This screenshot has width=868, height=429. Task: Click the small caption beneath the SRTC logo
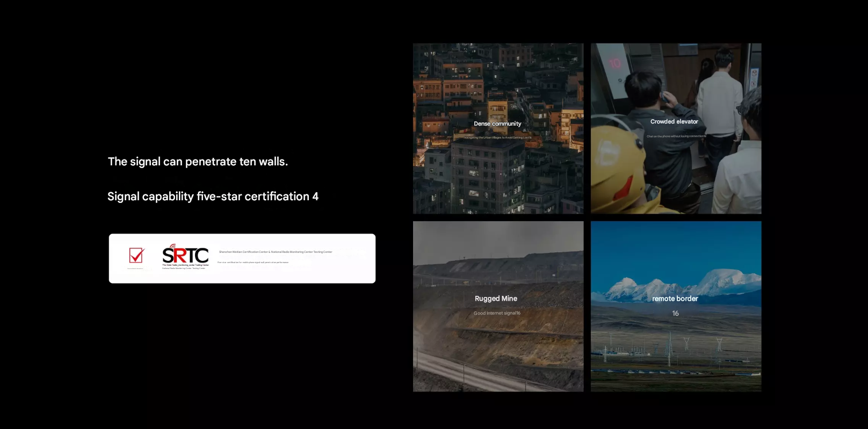[x=185, y=266]
